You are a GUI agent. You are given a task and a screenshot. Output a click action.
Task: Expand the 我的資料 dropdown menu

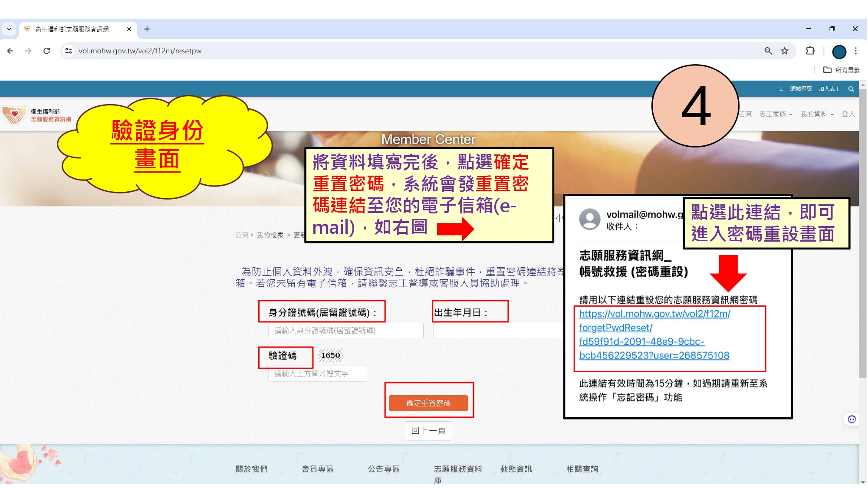[x=817, y=114]
